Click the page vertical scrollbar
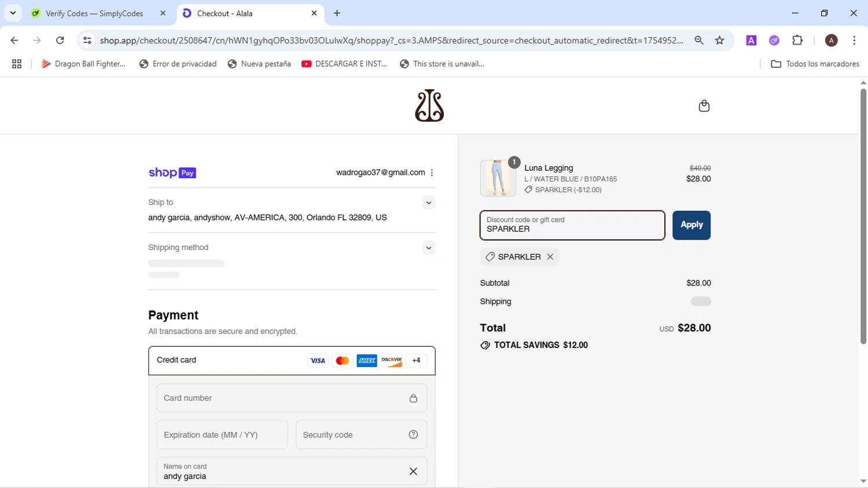This screenshot has width=868, height=488. (x=863, y=217)
